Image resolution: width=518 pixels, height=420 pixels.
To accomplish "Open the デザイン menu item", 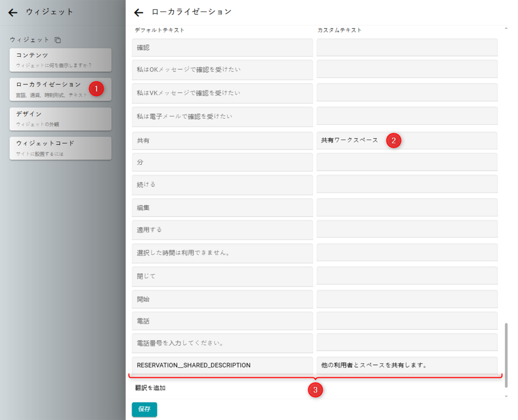I will 60,119.
